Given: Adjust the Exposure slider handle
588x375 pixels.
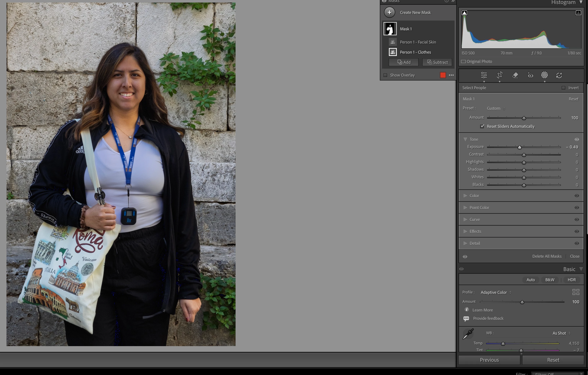Looking at the screenshot, I should click(x=519, y=147).
